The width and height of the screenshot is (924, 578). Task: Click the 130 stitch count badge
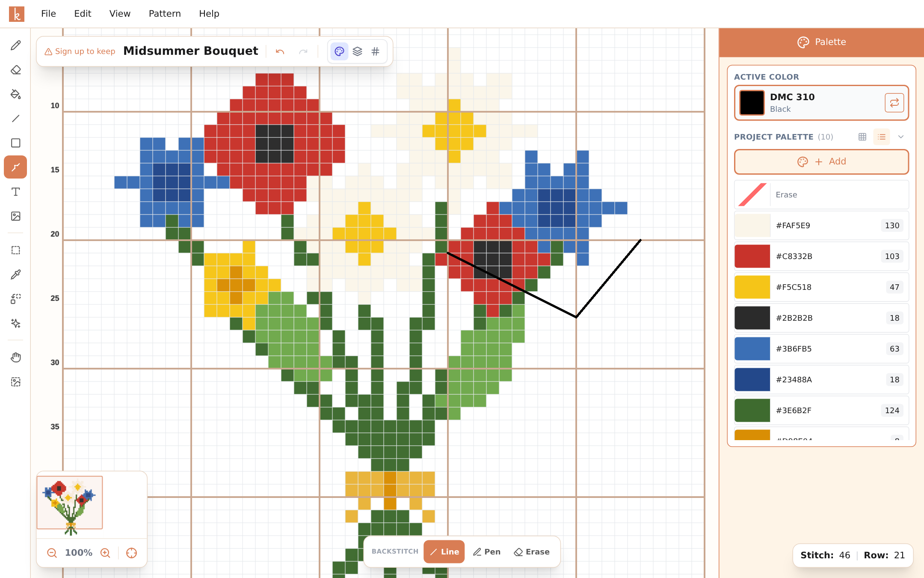tap(892, 226)
